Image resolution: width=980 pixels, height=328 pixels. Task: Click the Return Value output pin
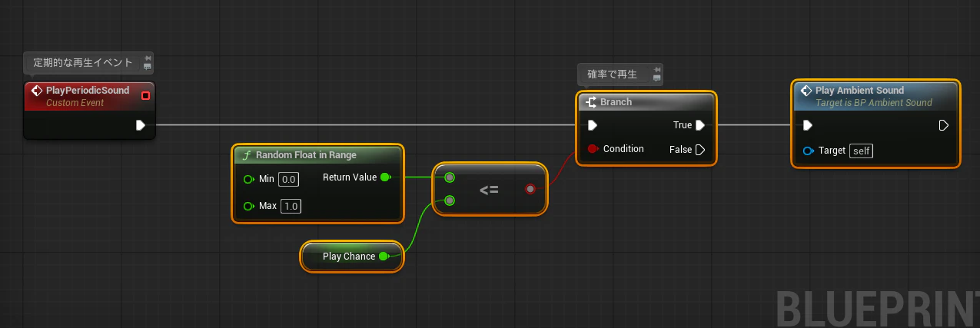click(x=385, y=177)
